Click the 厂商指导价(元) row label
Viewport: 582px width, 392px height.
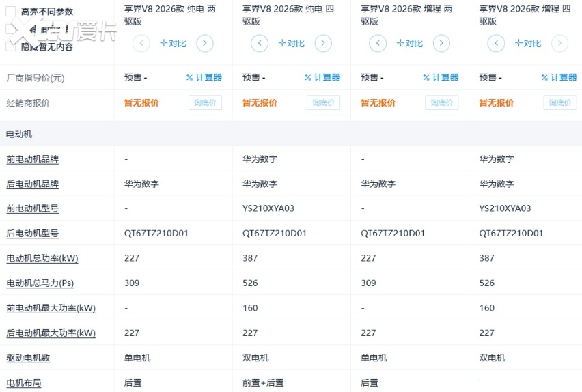36,78
